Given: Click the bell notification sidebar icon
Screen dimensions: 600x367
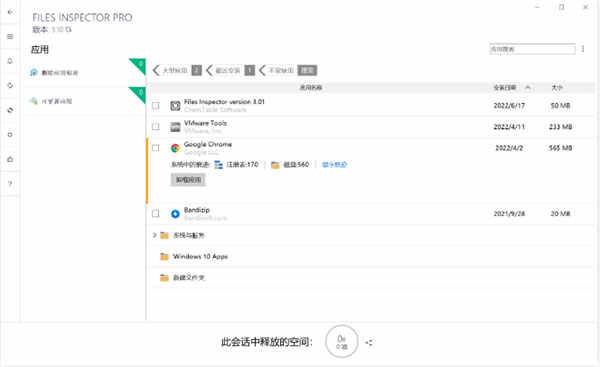Looking at the screenshot, I should [10, 61].
